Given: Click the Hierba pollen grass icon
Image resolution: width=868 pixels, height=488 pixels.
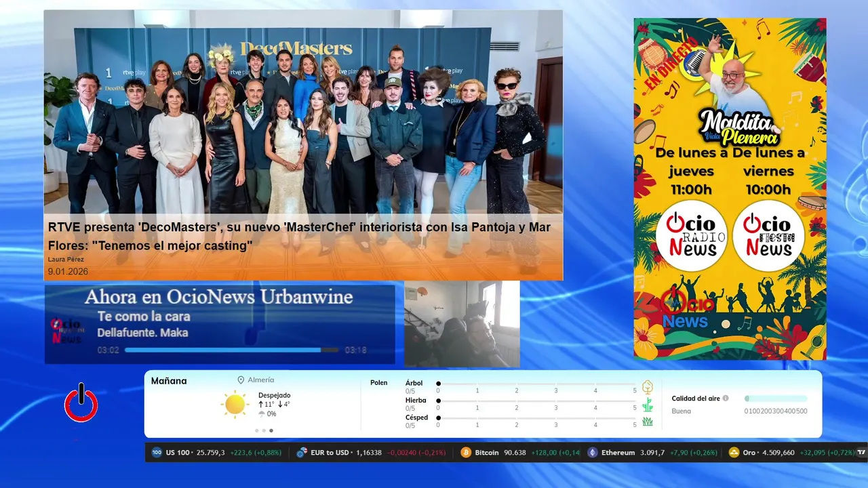Looking at the screenshot, I should (648, 405).
